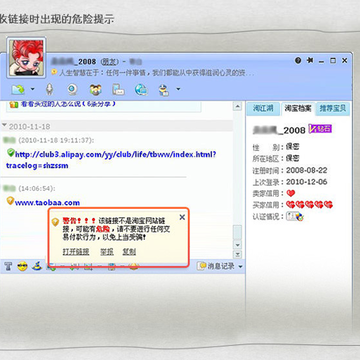Switch to the 推荐宝贝 tab

click(333, 108)
